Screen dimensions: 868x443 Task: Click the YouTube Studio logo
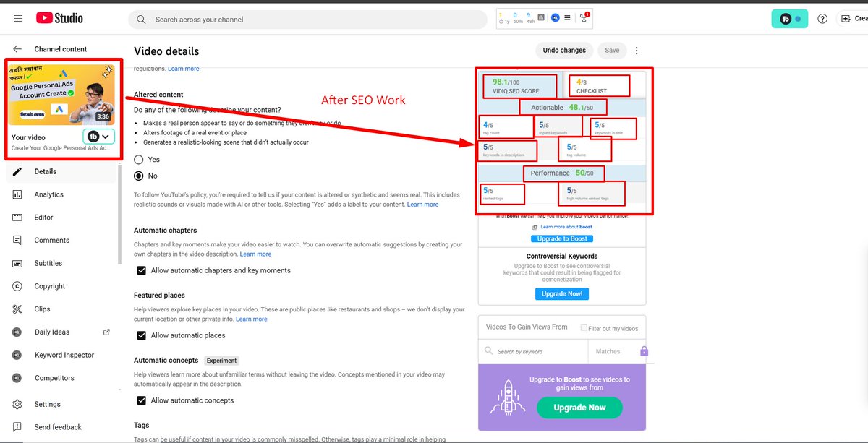tap(59, 18)
